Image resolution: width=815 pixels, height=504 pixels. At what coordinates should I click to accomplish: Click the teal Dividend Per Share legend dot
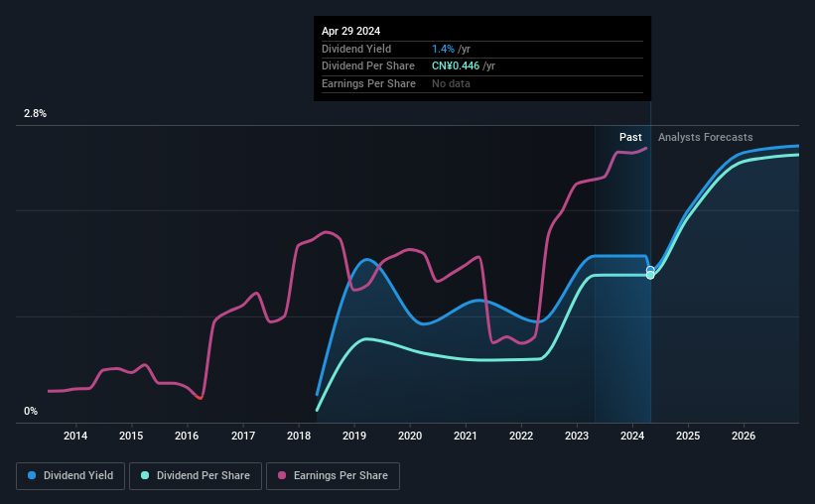click(x=145, y=475)
